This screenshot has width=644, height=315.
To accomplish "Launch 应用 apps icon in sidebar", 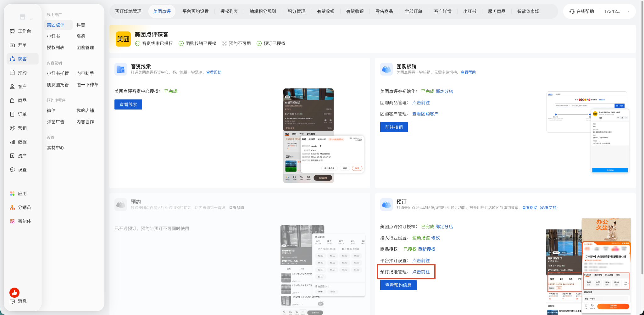I will 12,194.
